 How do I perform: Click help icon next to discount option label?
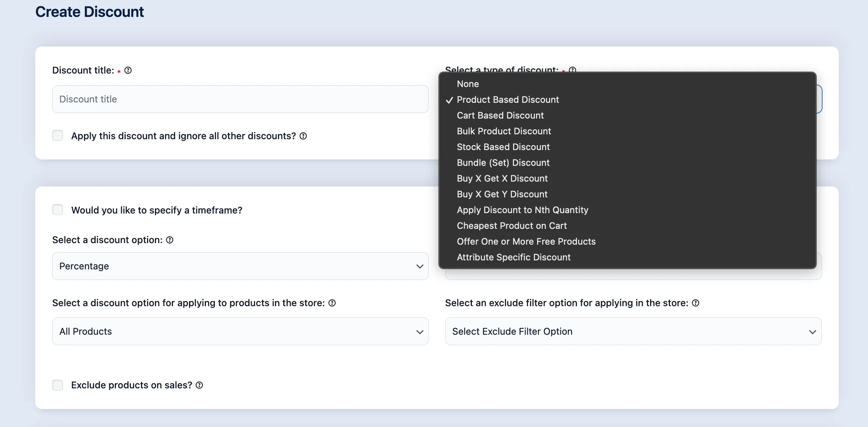pyautogui.click(x=170, y=240)
